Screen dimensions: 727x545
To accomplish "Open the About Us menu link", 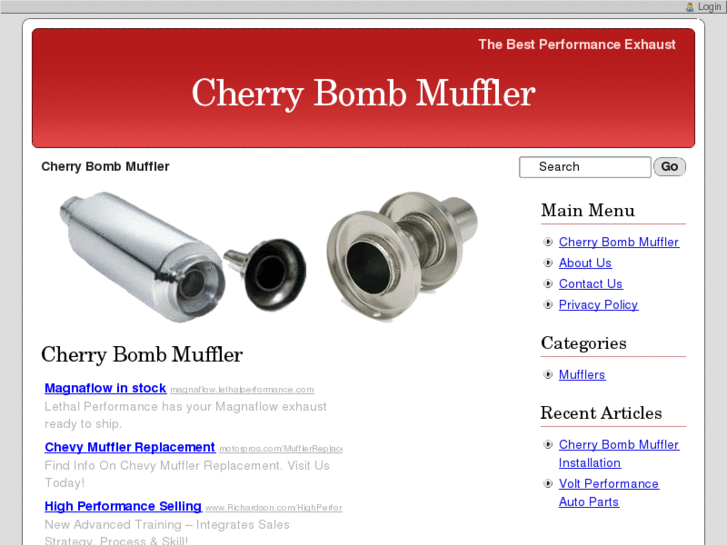I will pyautogui.click(x=585, y=263).
